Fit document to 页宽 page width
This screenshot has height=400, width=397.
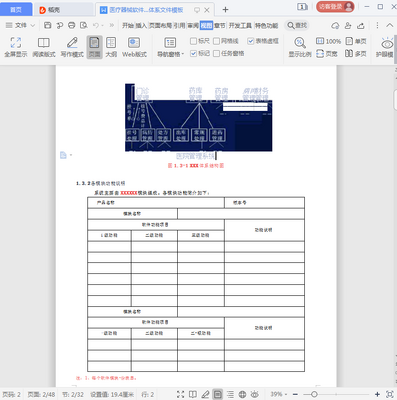(327, 53)
